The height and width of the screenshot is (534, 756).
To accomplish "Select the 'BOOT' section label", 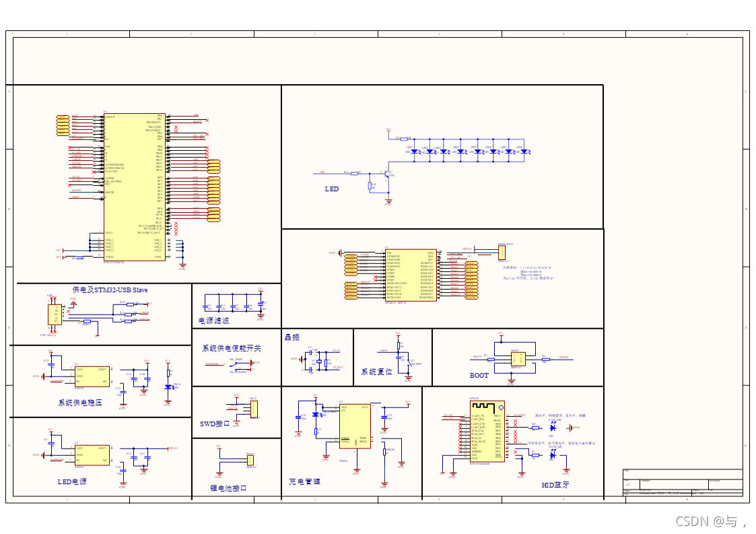I will 479,375.
